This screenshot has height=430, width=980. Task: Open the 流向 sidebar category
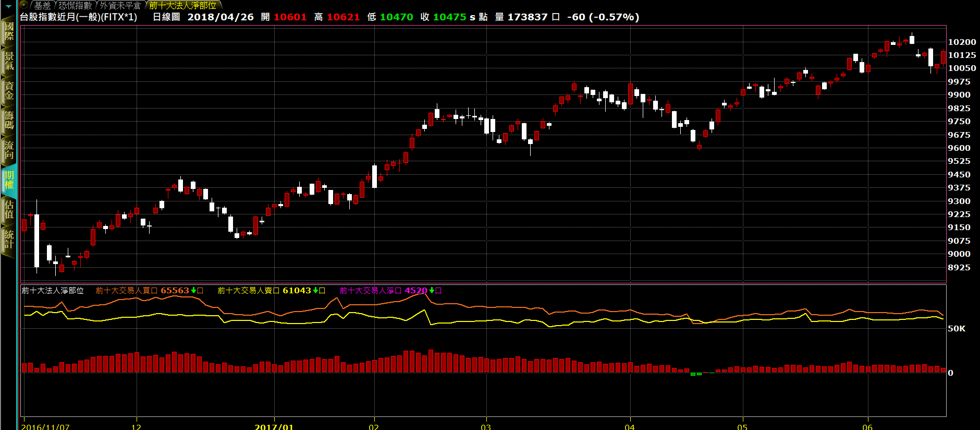[9, 150]
